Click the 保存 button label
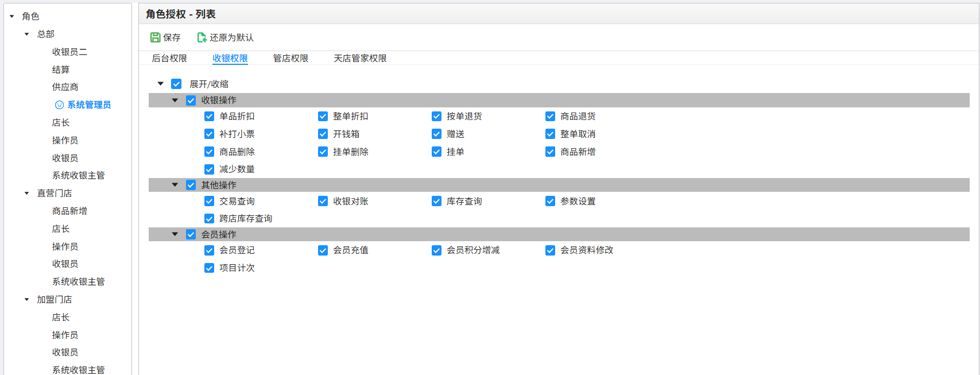Image resolution: width=980 pixels, height=375 pixels. pyautogui.click(x=172, y=37)
